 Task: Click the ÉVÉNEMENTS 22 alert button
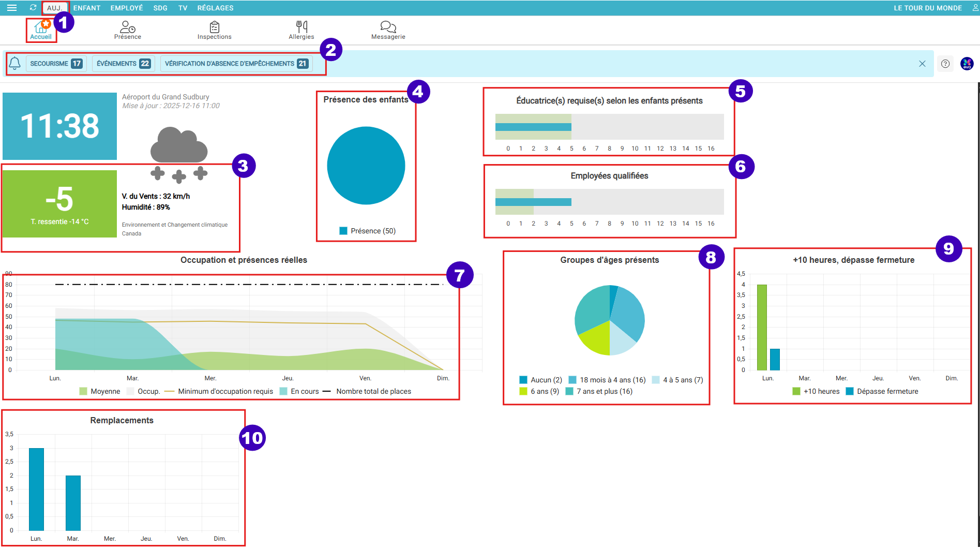click(123, 64)
